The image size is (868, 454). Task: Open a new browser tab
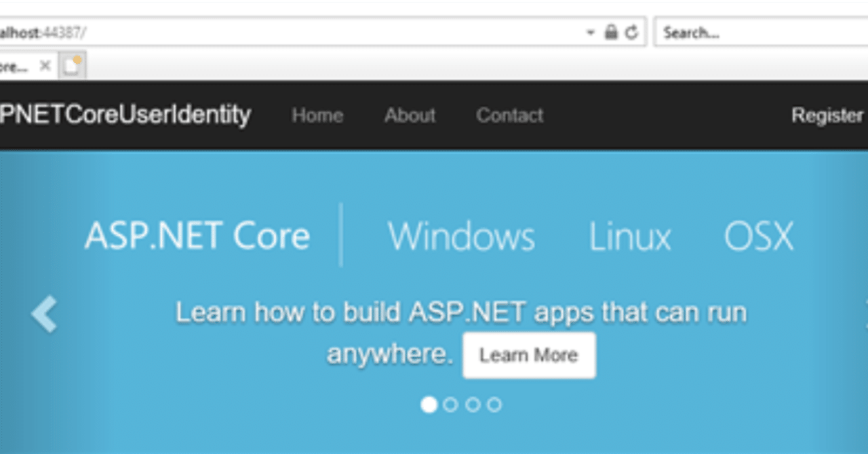(72, 66)
